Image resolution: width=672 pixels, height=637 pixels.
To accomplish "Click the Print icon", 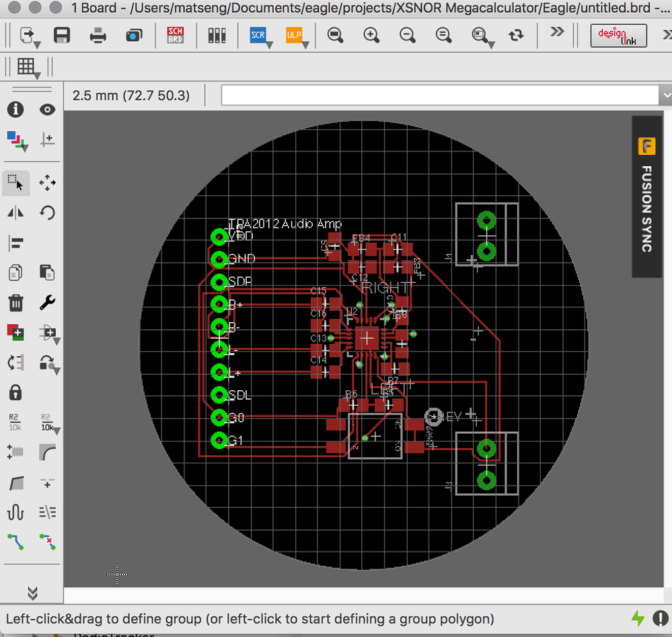I will click(98, 35).
